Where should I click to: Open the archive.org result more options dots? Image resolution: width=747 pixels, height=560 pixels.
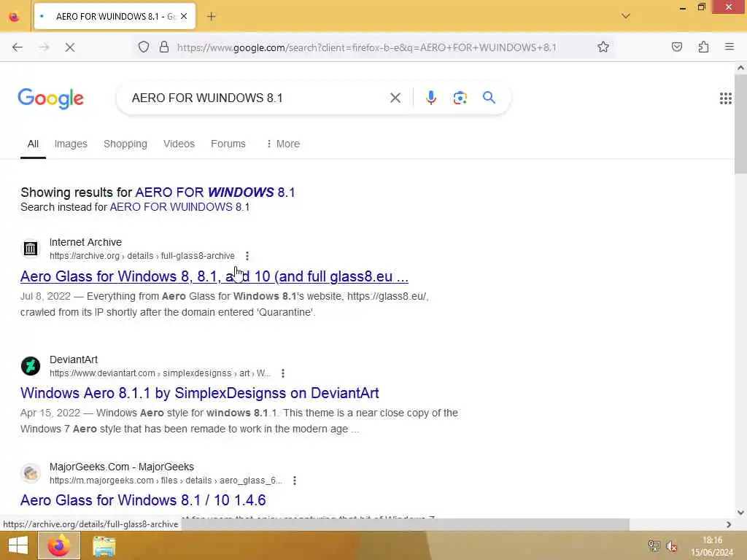[247, 256]
